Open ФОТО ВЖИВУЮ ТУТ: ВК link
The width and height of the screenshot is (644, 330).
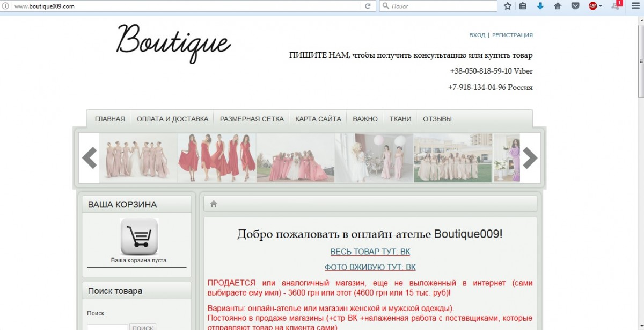(x=370, y=267)
